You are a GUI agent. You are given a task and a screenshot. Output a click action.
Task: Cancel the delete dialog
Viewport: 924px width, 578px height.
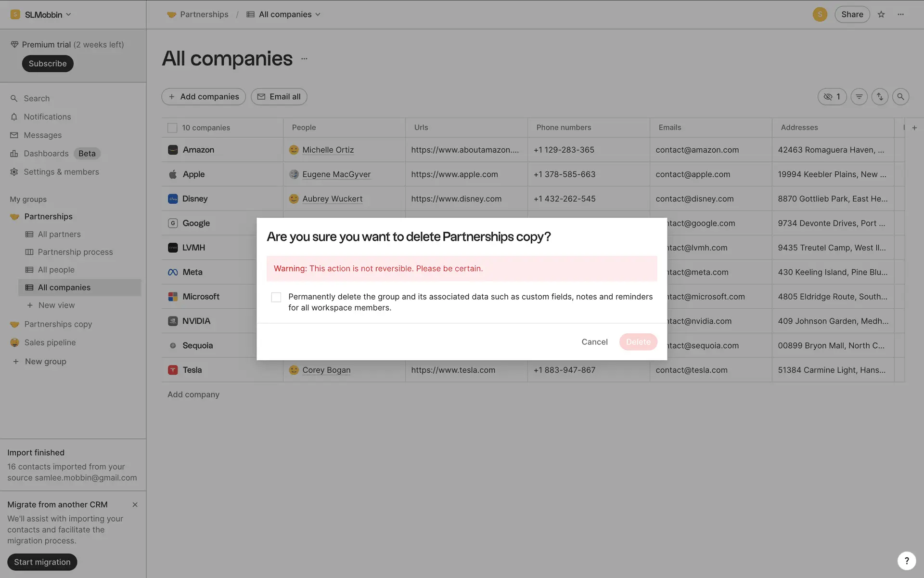pyautogui.click(x=594, y=342)
